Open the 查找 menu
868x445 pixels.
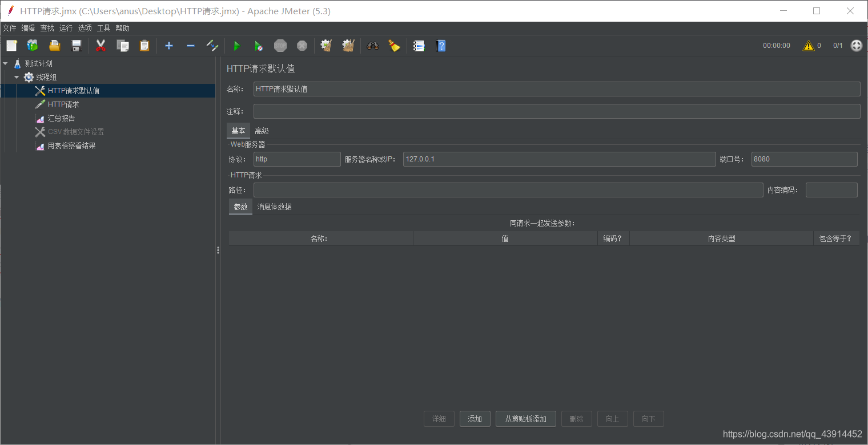(x=47, y=28)
